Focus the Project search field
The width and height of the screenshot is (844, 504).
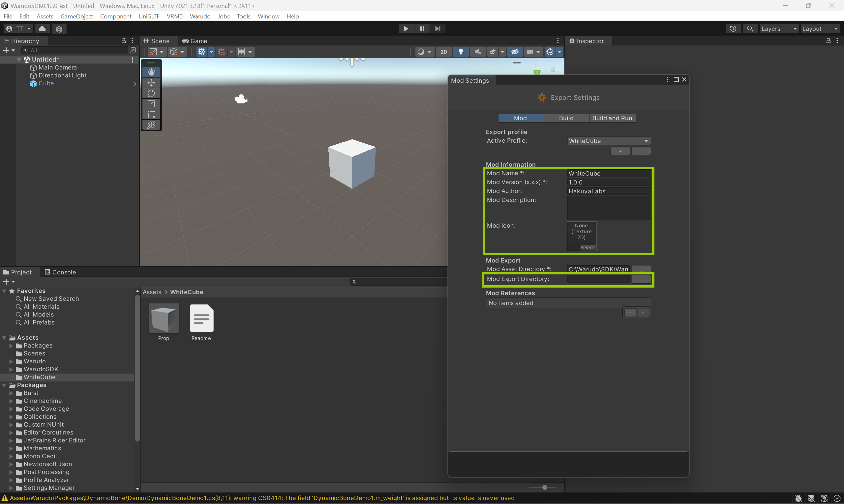[399, 282]
